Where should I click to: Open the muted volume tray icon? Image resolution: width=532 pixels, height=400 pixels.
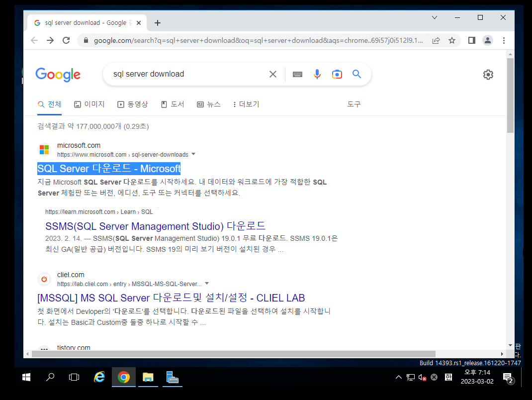(x=423, y=377)
